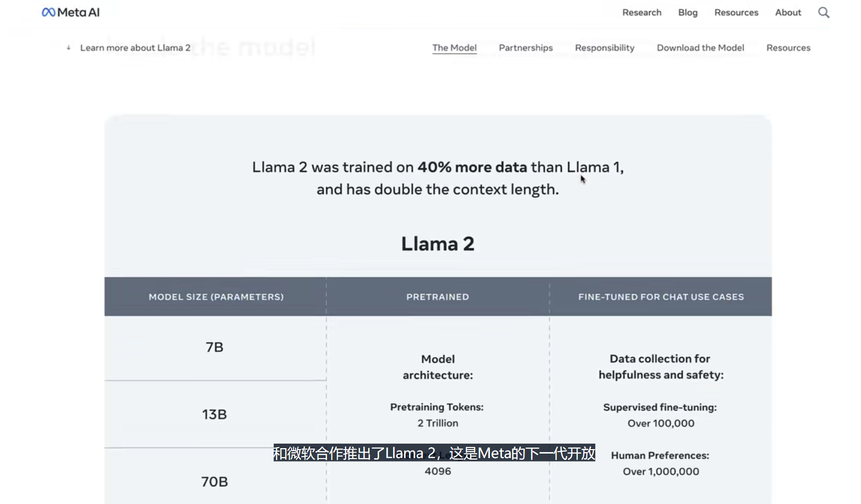The image size is (861, 504).
Task: Open the About menu
Action: pos(788,12)
